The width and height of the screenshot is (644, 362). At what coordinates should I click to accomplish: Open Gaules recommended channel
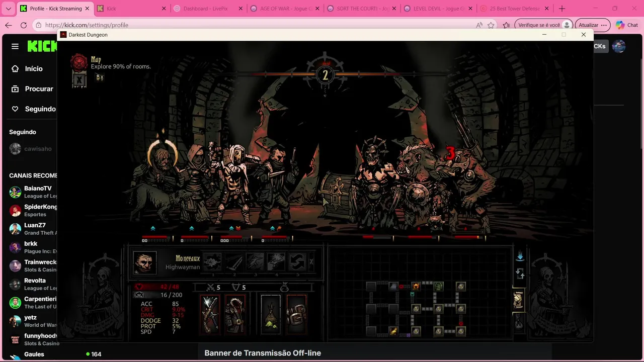pyautogui.click(x=33, y=354)
